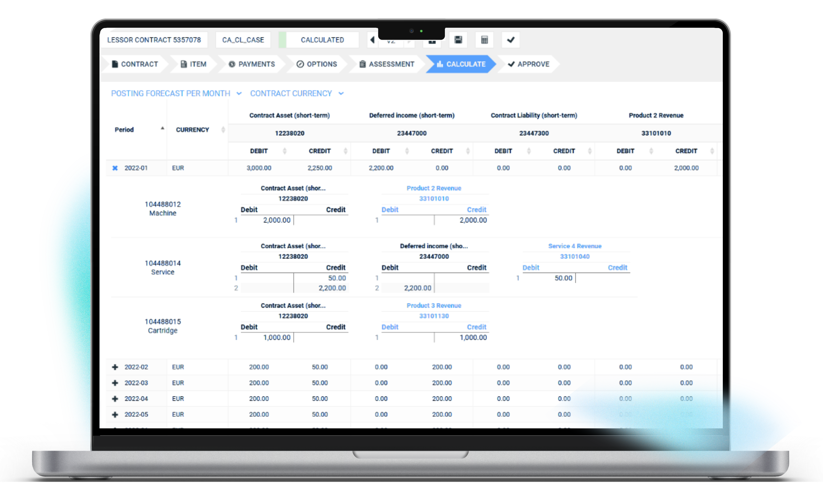823x504 pixels.
Task: Expand the 2022-02 period row
Action: [115, 367]
